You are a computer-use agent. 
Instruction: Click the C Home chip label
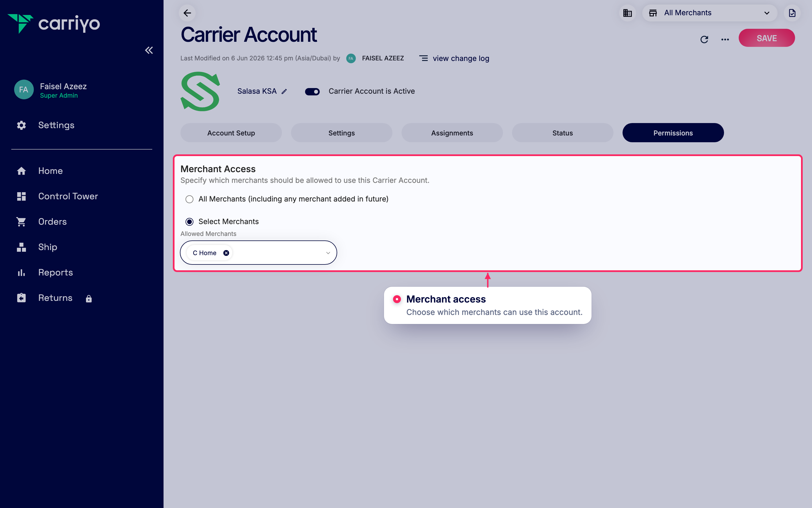click(205, 253)
